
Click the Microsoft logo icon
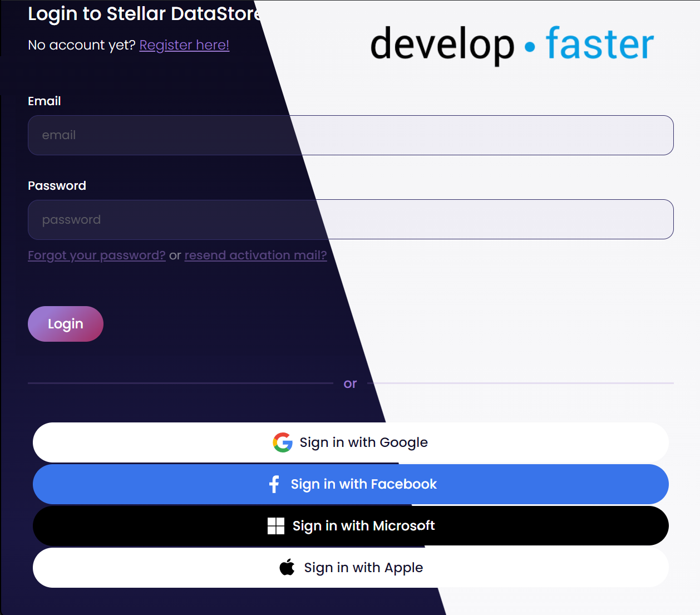276,526
